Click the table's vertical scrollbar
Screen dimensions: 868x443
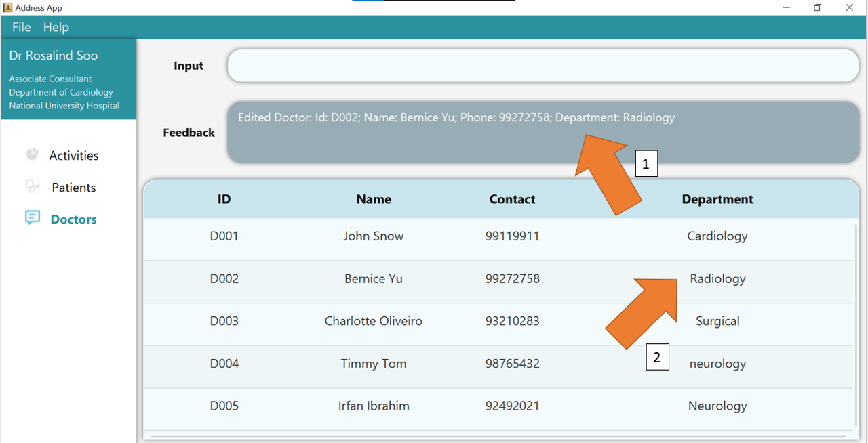pyautogui.click(x=855, y=325)
